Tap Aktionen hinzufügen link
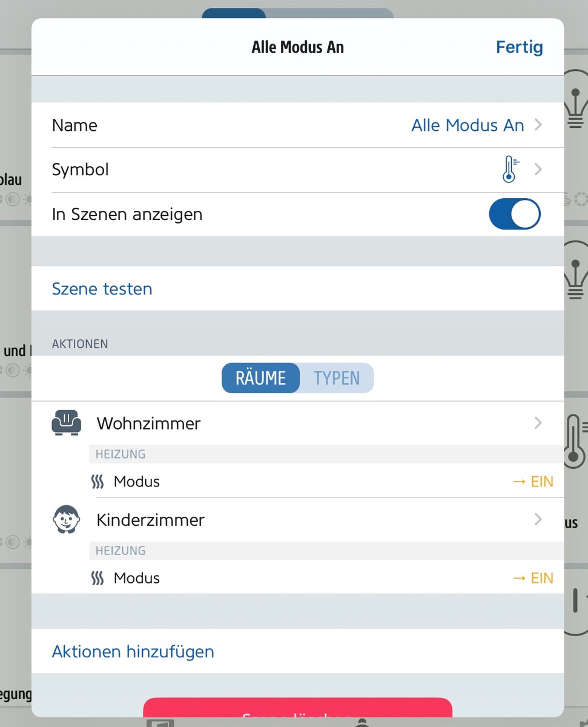The height and width of the screenshot is (727, 588). coord(133,652)
